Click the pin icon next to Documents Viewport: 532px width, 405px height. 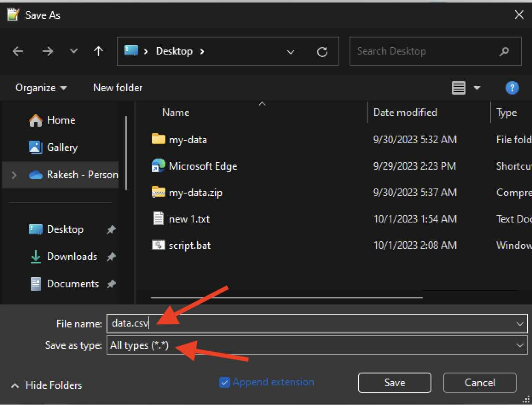click(x=111, y=284)
